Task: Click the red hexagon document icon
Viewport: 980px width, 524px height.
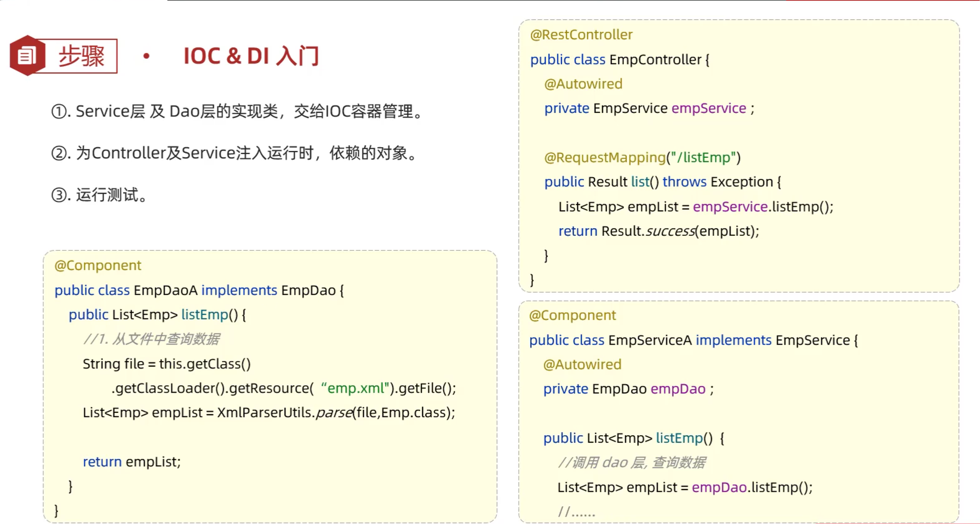Action: click(x=27, y=56)
